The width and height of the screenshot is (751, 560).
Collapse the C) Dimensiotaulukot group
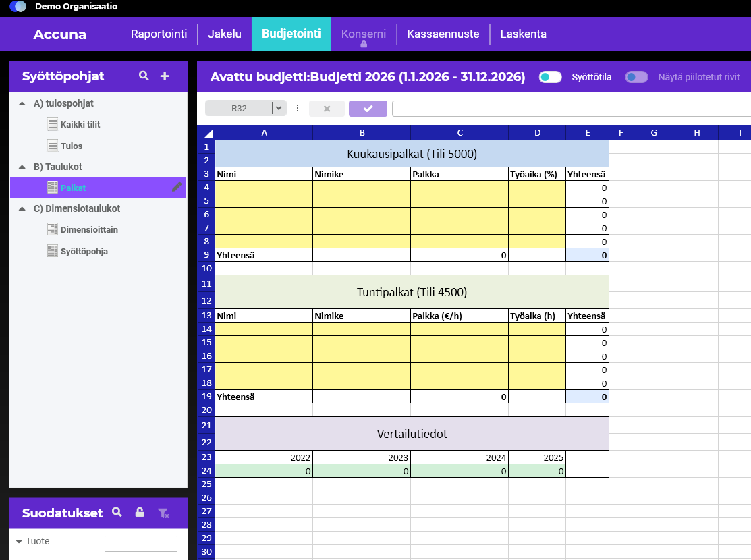point(22,209)
